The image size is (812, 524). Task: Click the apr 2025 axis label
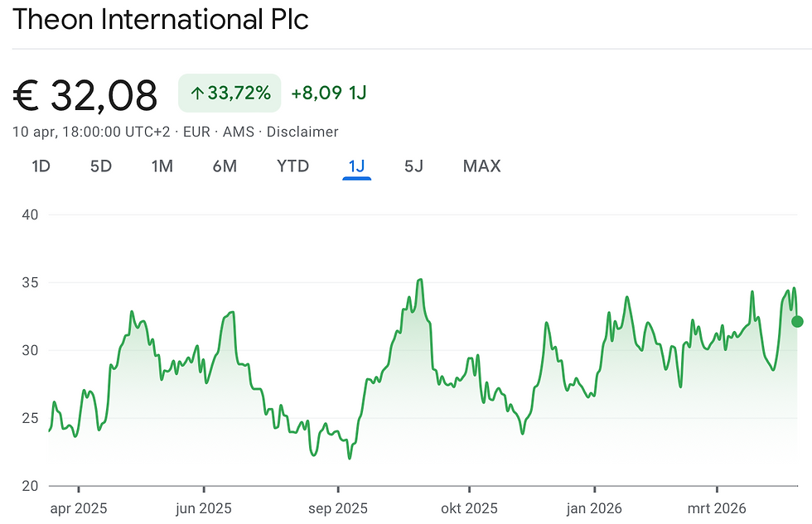tap(79, 508)
